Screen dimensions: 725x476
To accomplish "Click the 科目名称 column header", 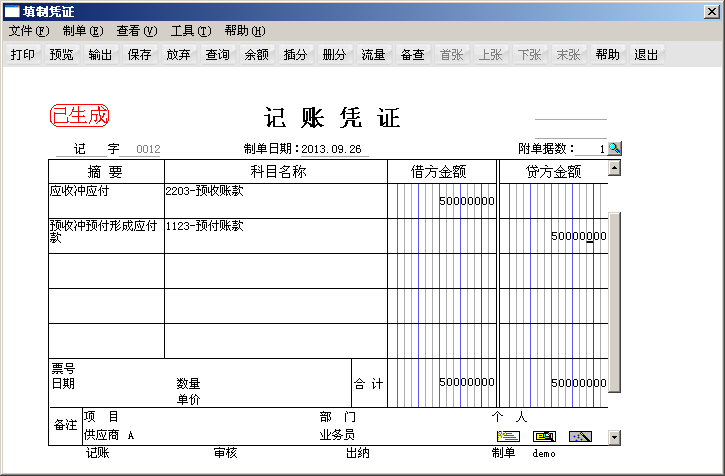I will (276, 172).
